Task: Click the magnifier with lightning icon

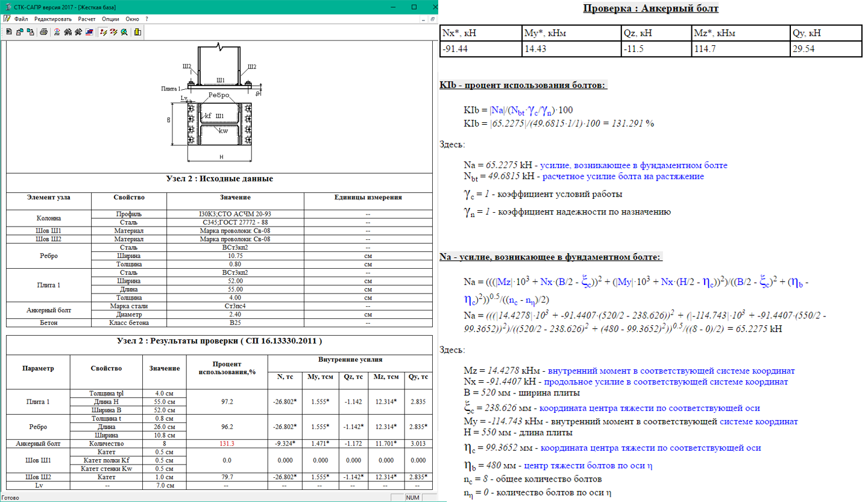Action: point(124,32)
